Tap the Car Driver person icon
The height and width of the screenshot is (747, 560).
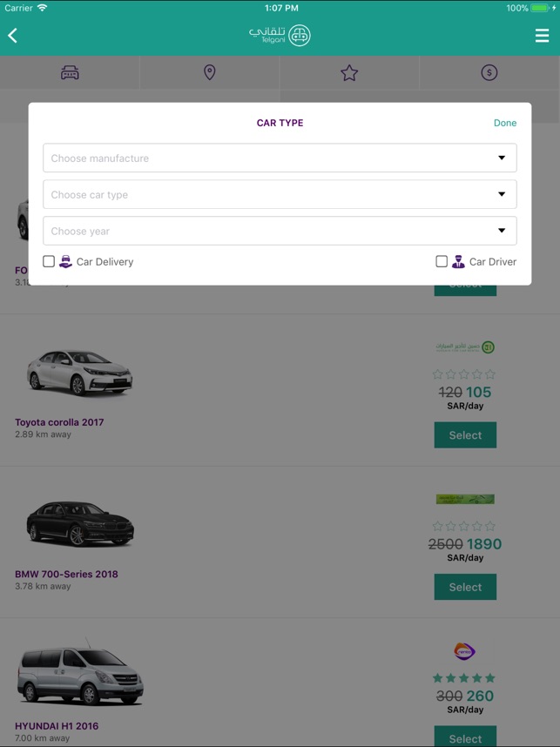coord(458,261)
